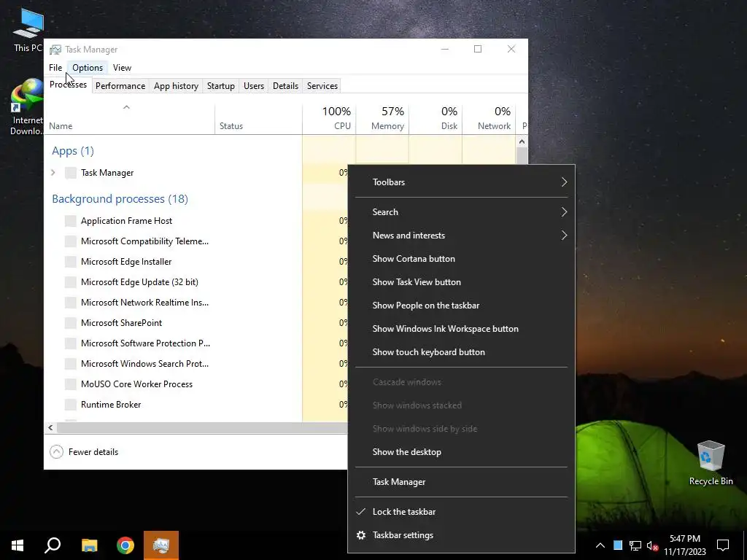Click the Microsoft SharePoint row icon
This screenshot has width=747, height=560.
click(x=71, y=323)
